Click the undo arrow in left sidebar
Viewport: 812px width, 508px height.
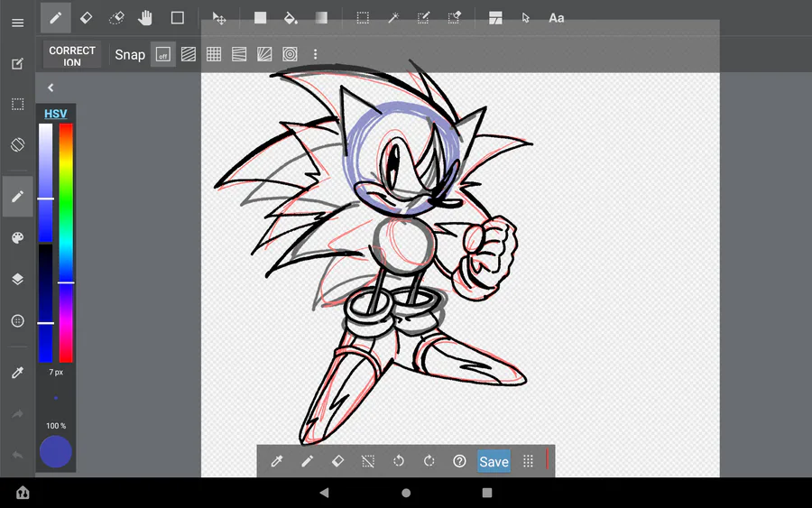pyautogui.click(x=18, y=455)
